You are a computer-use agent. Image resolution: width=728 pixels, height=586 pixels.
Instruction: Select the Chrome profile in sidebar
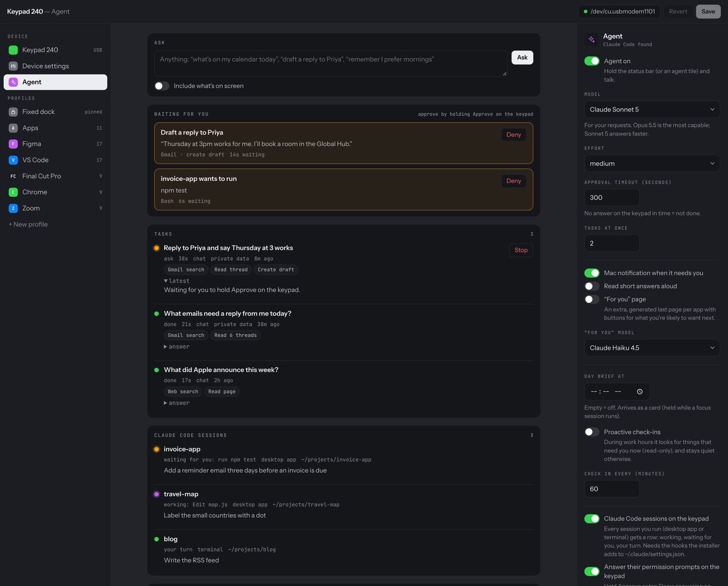click(56, 192)
